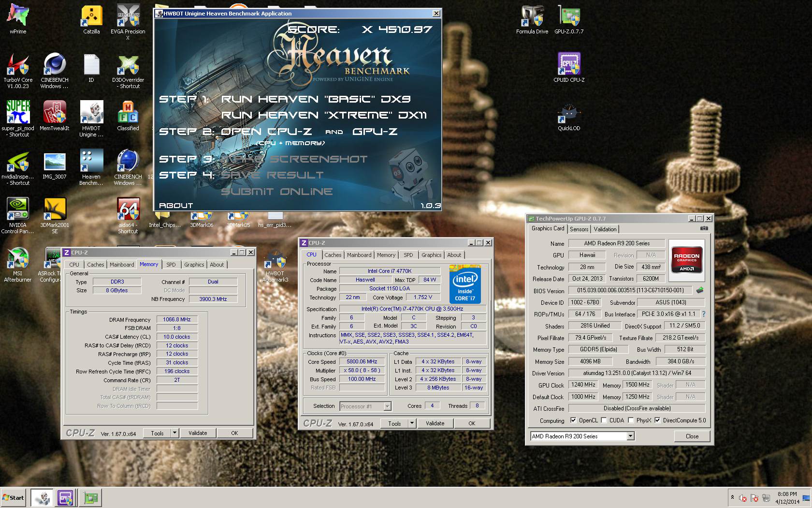Screen dimensions: 812x508
Task: Launch Heaven Benchmark desktop icon
Action: pos(91,167)
